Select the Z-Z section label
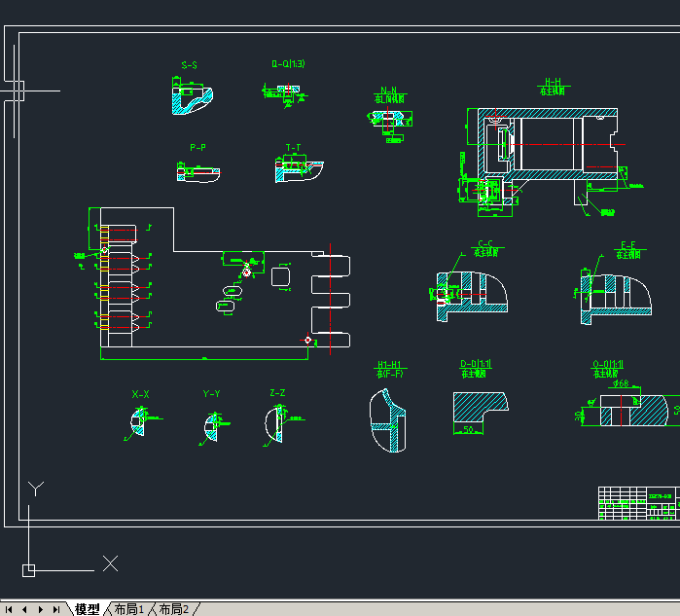The width and height of the screenshot is (680, 616). [x=277, y=393]
